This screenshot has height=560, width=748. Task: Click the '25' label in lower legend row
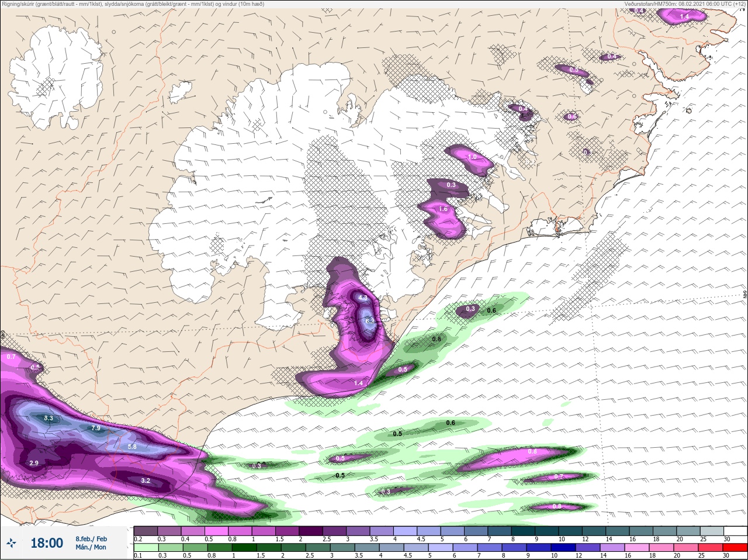click(x=701, y=555)
